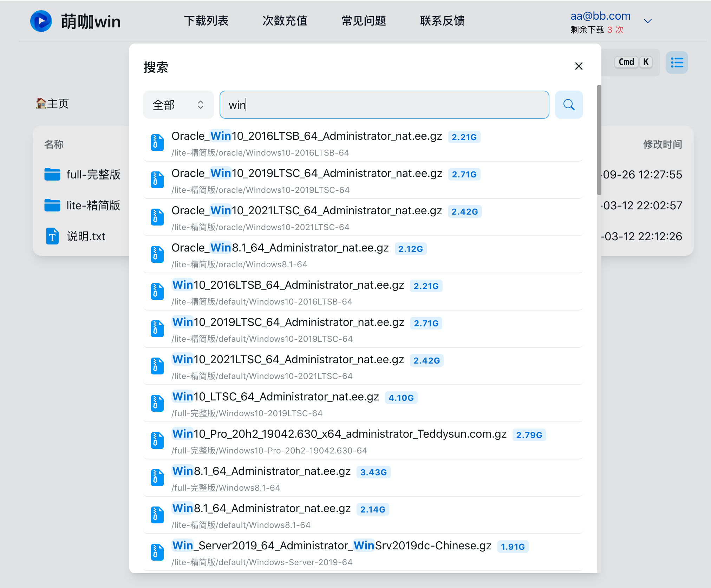
Task: Select Win_Server2019_64 Chinese result
Action: click(x=331, y=546)
